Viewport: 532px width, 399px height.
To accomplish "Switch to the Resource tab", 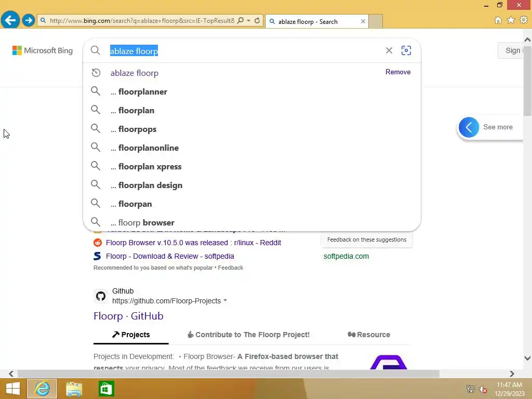I will (x=369, y=335).
